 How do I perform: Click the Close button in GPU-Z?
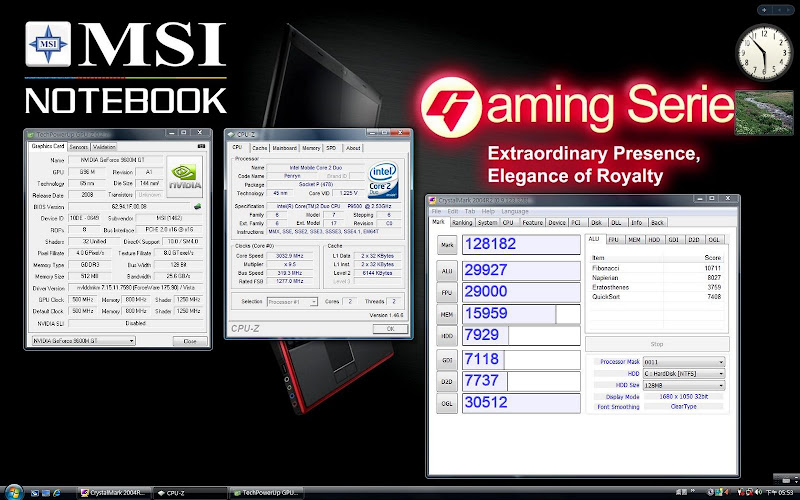[190, 341]
